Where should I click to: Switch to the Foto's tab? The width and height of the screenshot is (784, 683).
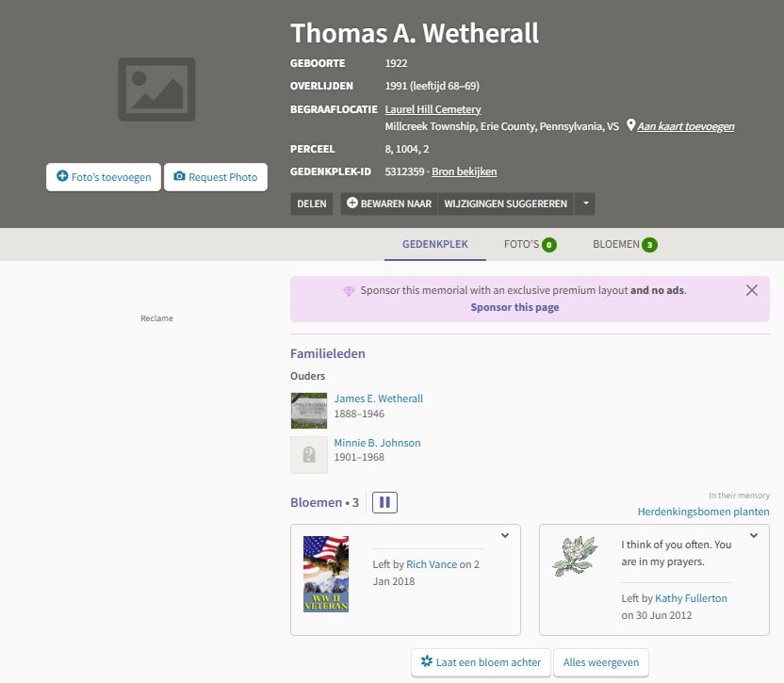pyautogui.click(x=530, y=244)
